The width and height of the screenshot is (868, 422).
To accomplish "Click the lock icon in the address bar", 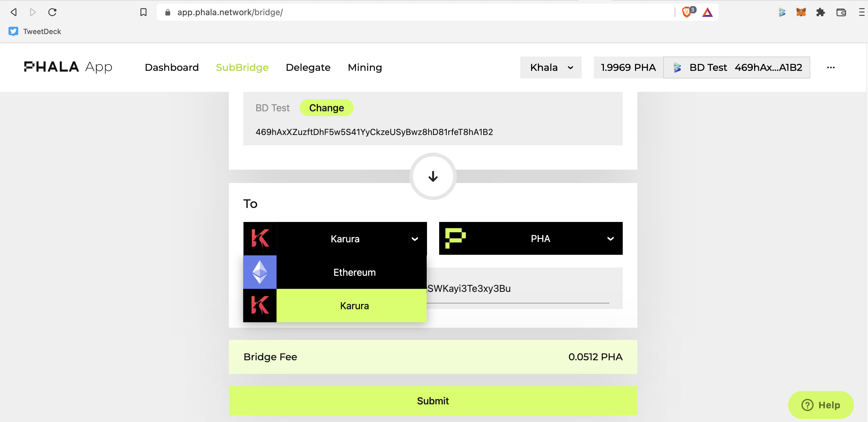I will pyautogui.click(x=167, y=12).
